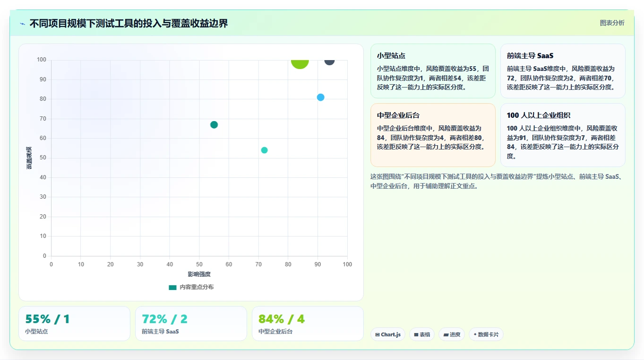Viewport: 644px width, 360px height.
Task: Click the 小型站点 caption under 55% / 1
Action: [36, 332]
